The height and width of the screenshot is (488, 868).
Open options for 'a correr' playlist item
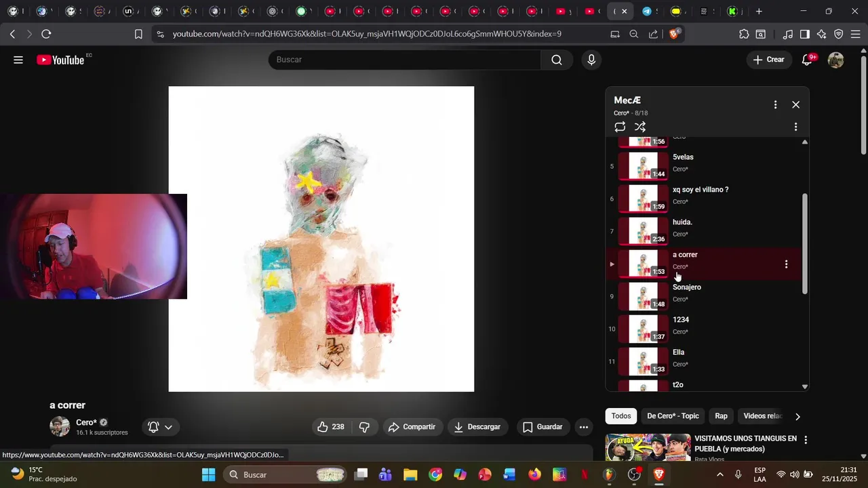[x=786, y=264]
